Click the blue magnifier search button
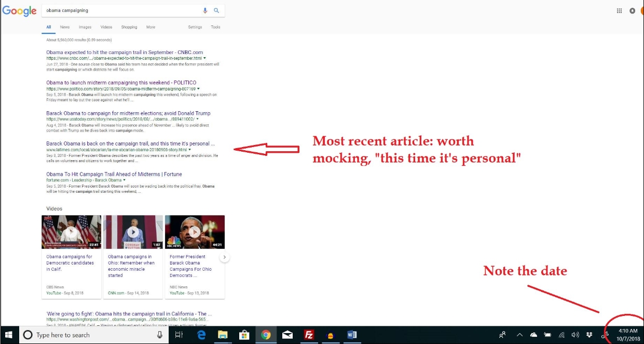Image resolution: width=644 pixels, height=344 pixels. pos(216,10)
